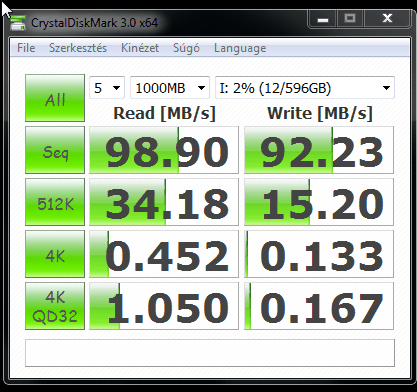The width and height of the screenshot is (417, 392).
Task: Select the 512K read result 34.18
Action: pyautogui.click(x=164, y=202)
